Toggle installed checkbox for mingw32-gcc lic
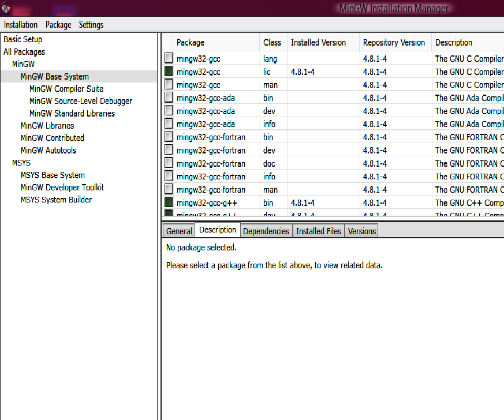The width and height of the screenshot is (504, 420). coord(169,72)
